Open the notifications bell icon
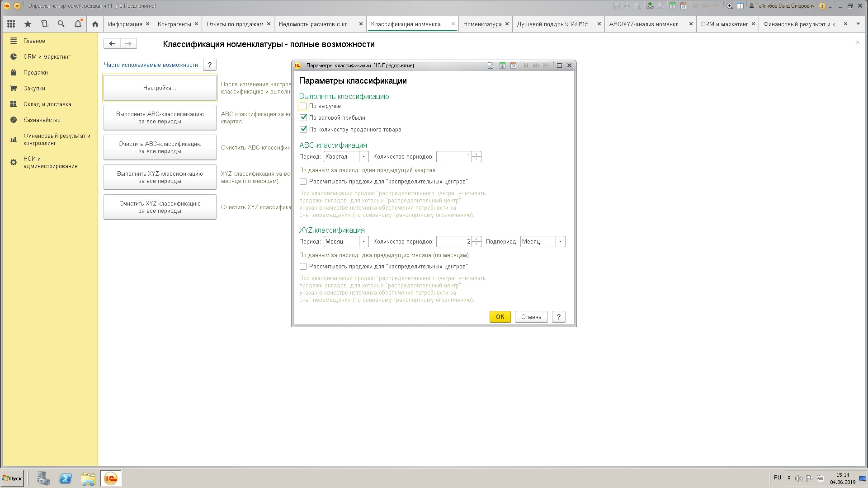The width and height of the screenshot is (868, 488). point(78,24)
